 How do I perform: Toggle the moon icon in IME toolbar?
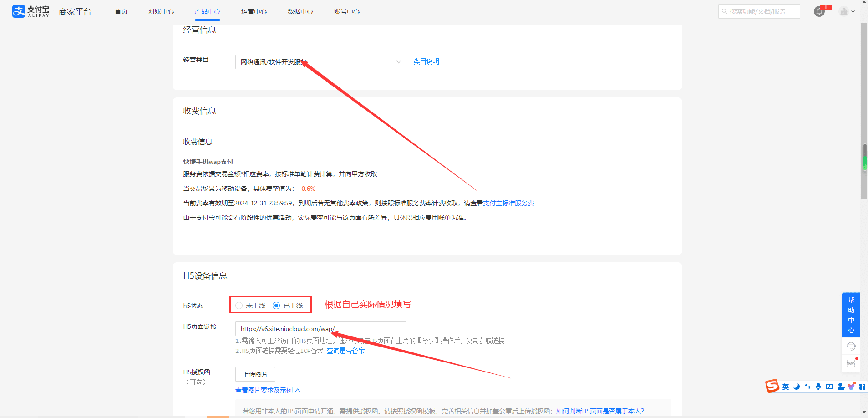pyautogui.click(x=797, y=387)
